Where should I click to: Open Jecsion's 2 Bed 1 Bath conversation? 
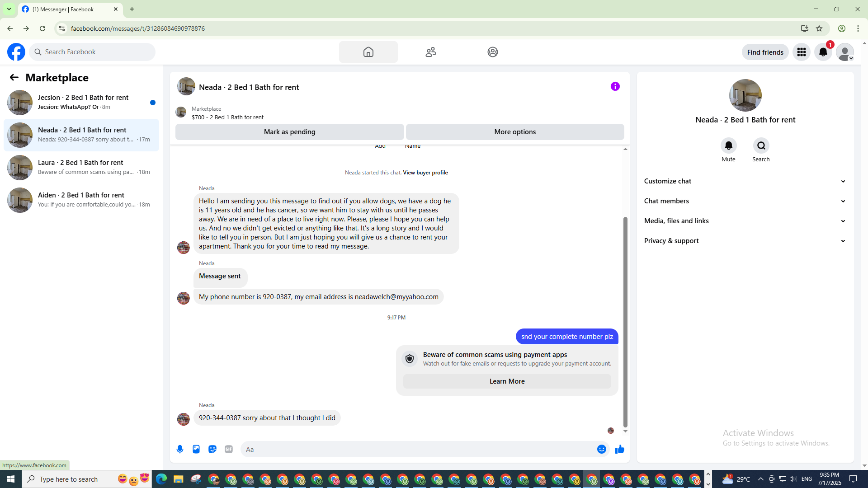pyautogui.click(x=81, y=103)
